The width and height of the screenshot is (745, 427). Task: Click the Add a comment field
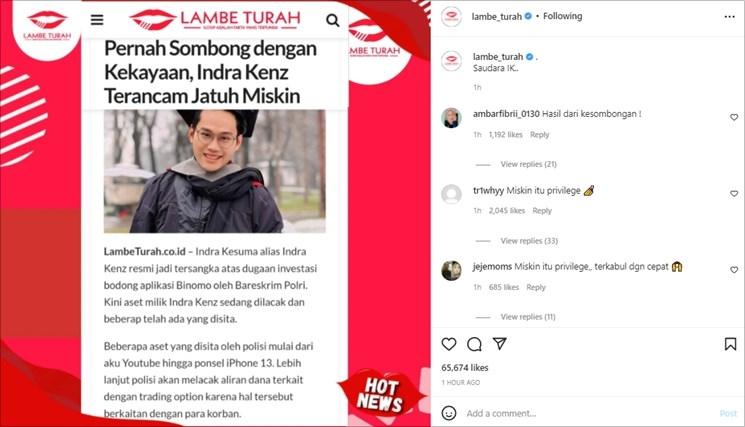tap(589, 413)
